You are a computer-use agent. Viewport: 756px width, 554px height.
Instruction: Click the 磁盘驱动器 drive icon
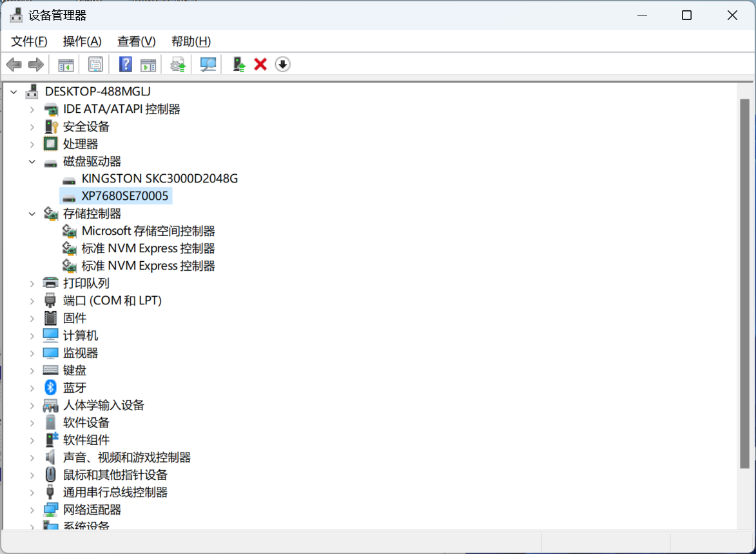(51, 163)
